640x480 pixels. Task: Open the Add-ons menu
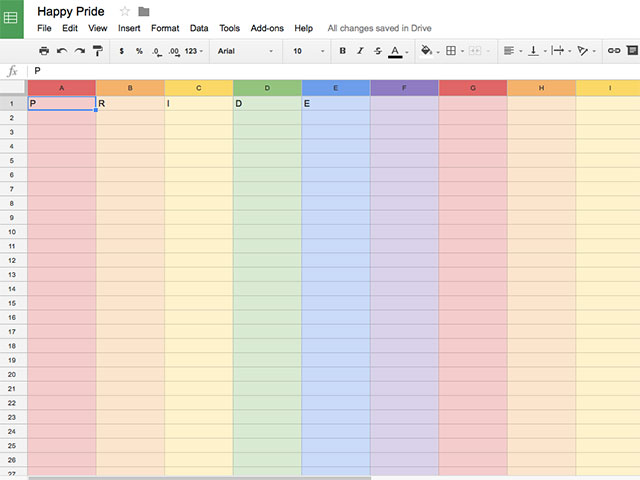(x=267, y=29)
